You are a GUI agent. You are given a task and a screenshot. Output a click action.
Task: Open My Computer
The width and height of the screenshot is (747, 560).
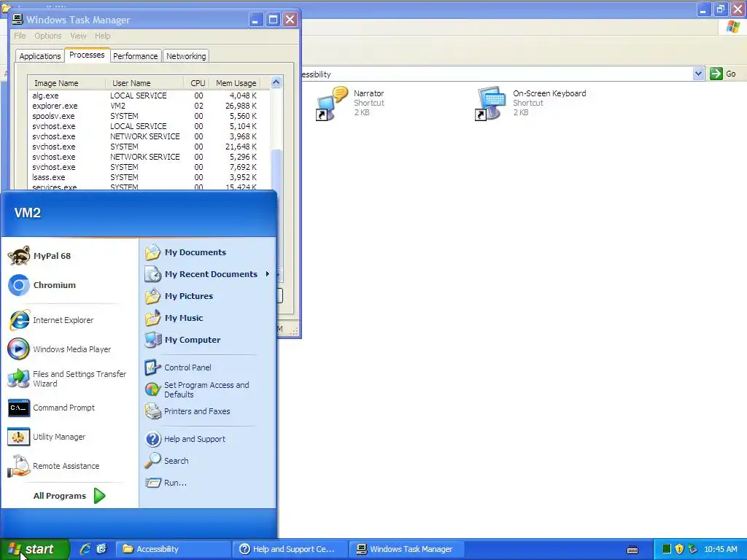pos(182,340)
